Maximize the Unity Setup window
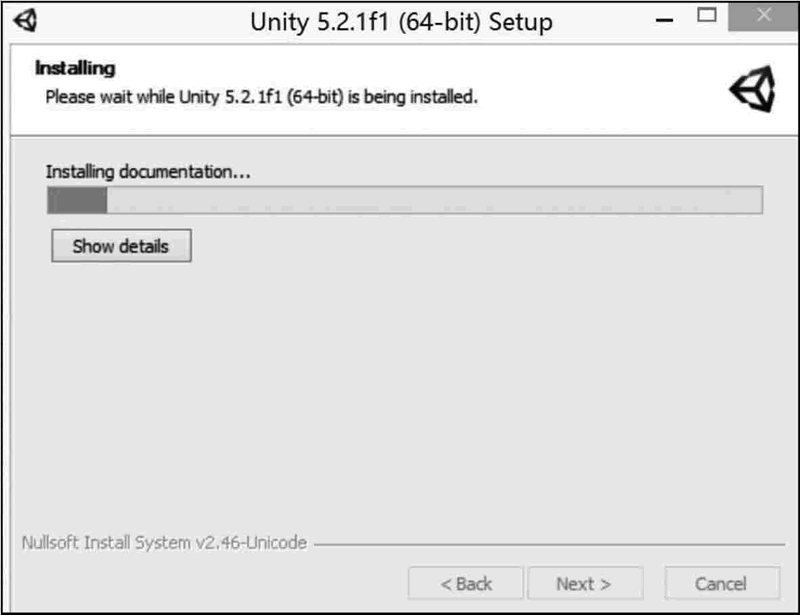This screenshot has width=800, height=615. tap(708, 16)
